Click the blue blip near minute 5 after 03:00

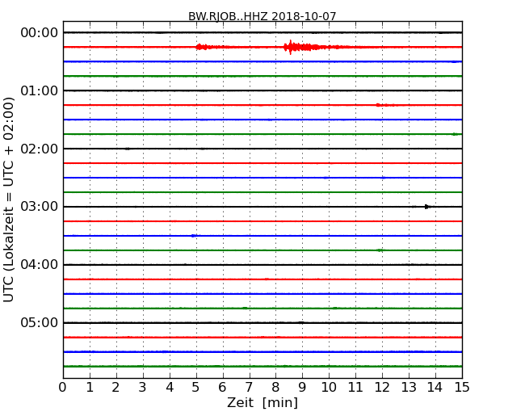point(194,236)
